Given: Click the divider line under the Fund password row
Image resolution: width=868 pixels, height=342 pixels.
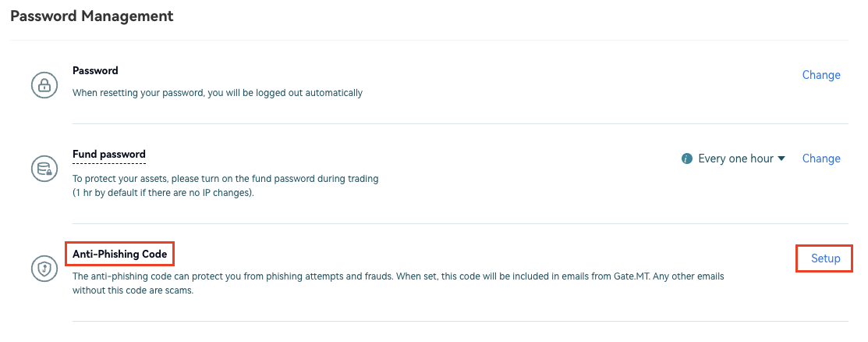Looking at the screenshot, I should click(x=460, y=224).
